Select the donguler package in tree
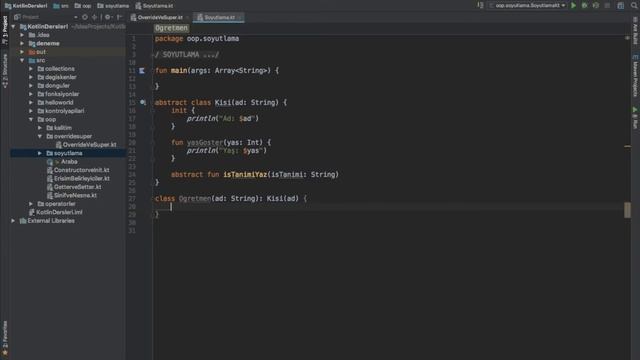 (x=53, y=86)
